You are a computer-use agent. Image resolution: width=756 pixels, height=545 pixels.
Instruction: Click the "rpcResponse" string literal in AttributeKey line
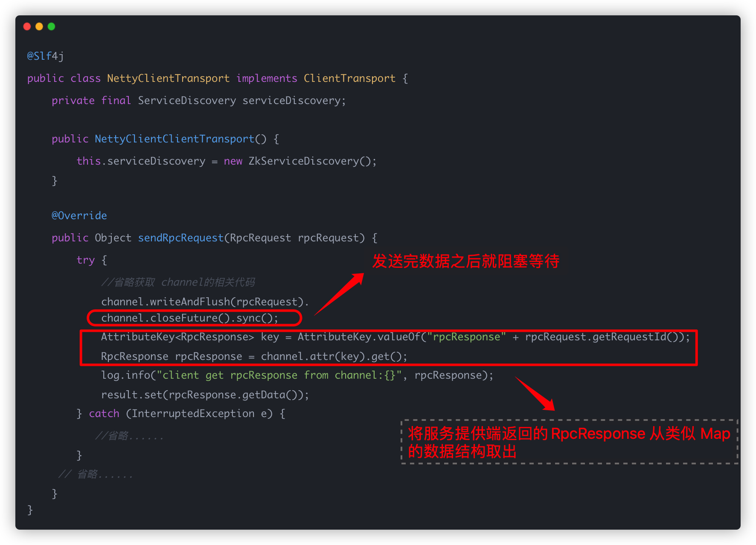pyautogui.click(x=466, y=337)
